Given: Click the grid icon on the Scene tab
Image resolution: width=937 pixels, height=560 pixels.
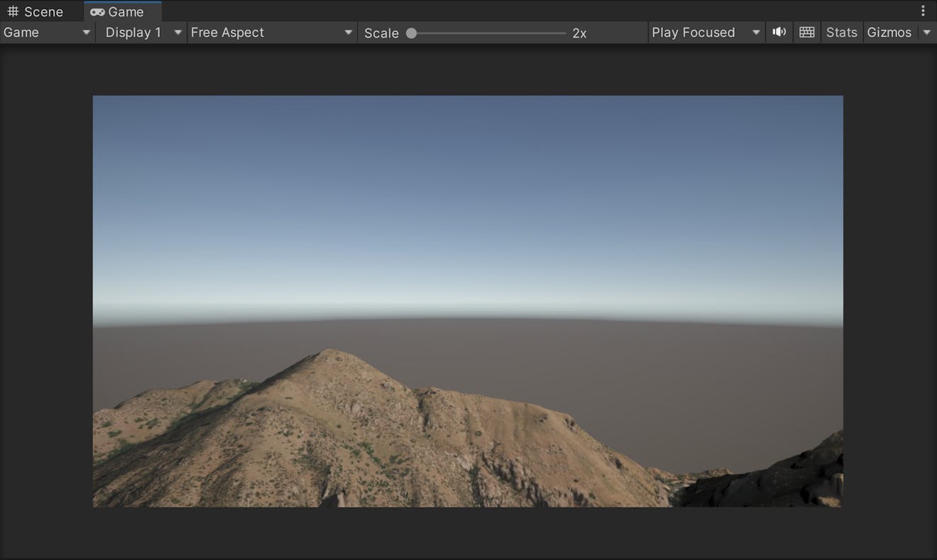Looking at the screenshot, I should point(12,11).
